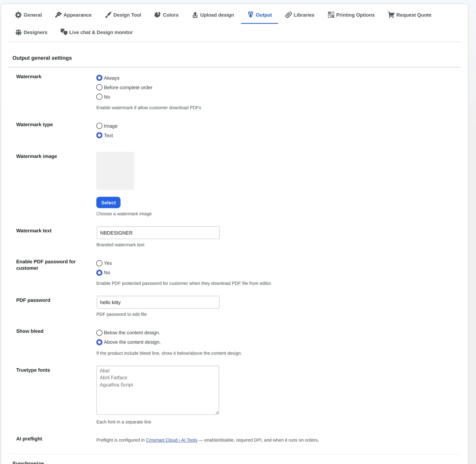476x464 pixels.
Task: Open Live chat & Design monitor tab
Action: click(97, 32)
